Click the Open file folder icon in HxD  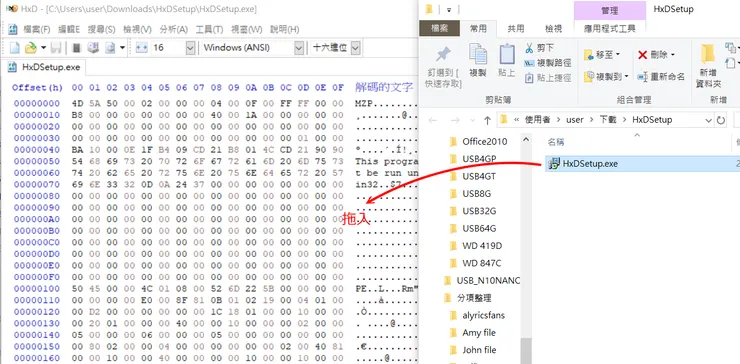pos(31,48)
